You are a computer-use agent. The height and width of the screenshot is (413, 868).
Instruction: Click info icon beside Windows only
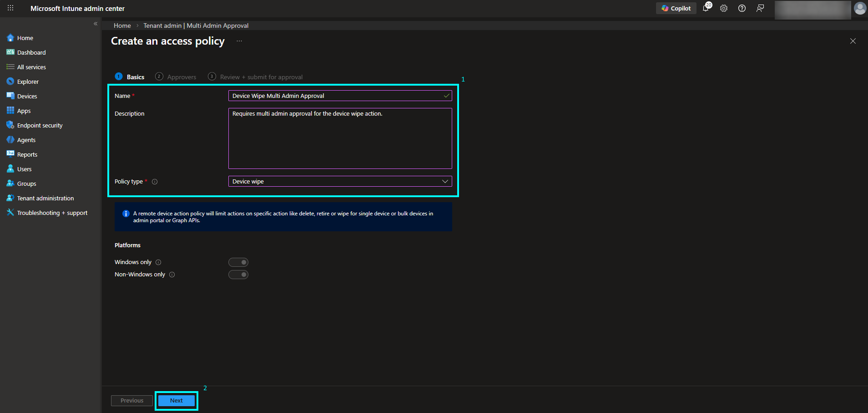point(158,262)
